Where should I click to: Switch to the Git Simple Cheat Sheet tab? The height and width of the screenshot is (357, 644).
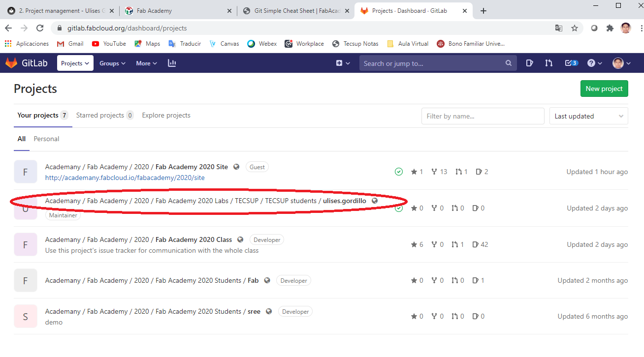(x=297, y=11)
